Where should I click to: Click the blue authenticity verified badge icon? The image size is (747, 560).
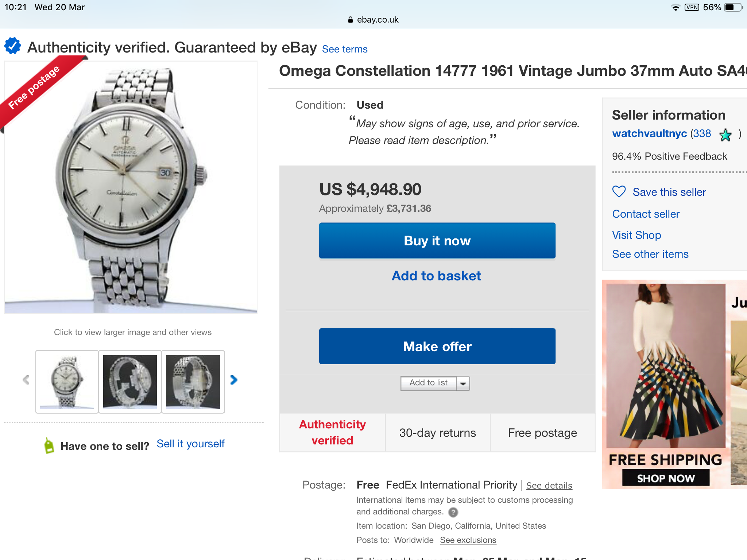tap(13, 46)
